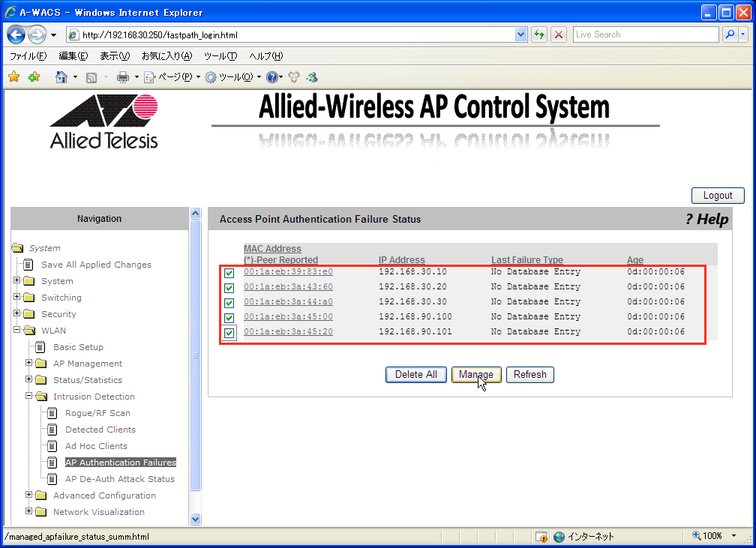The width and height of the screenshot is (756, 548).
Task: Open the AP Authentication Failures nav item
Action: (x=121, y=463)
